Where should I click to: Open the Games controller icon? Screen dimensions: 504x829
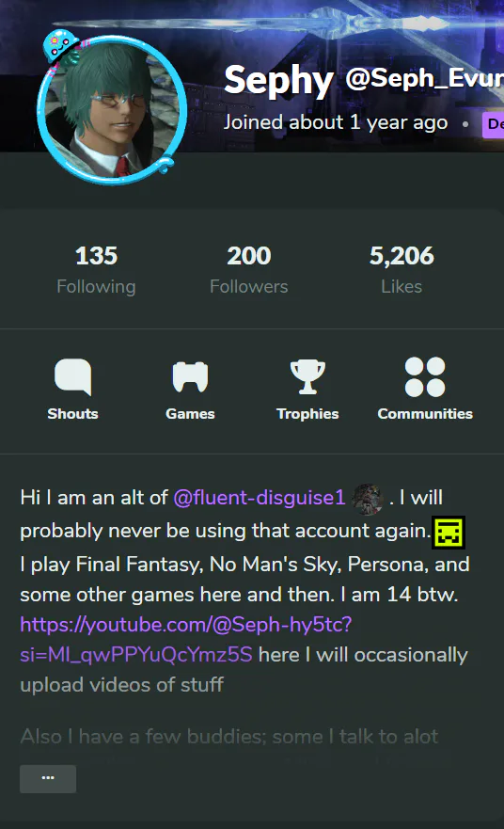point(190,377)
